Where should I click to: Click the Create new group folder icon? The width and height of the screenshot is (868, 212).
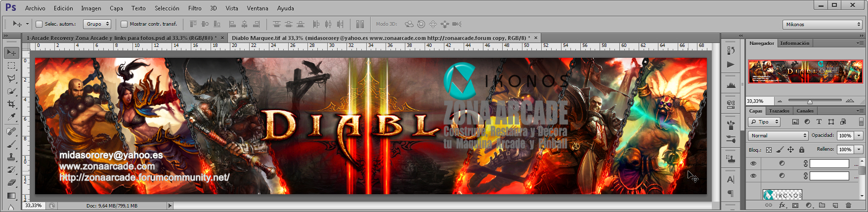pyautogui.click(x=822, y=206)
